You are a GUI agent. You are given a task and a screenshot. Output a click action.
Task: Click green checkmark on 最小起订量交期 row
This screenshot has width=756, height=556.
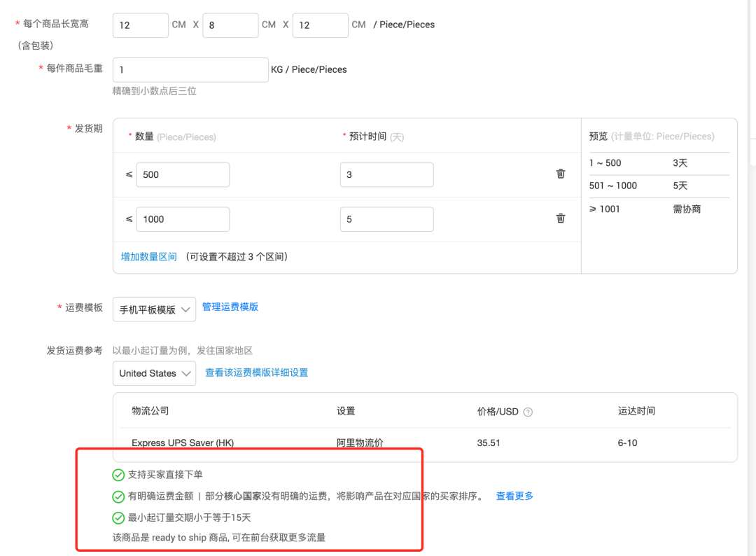118,518
